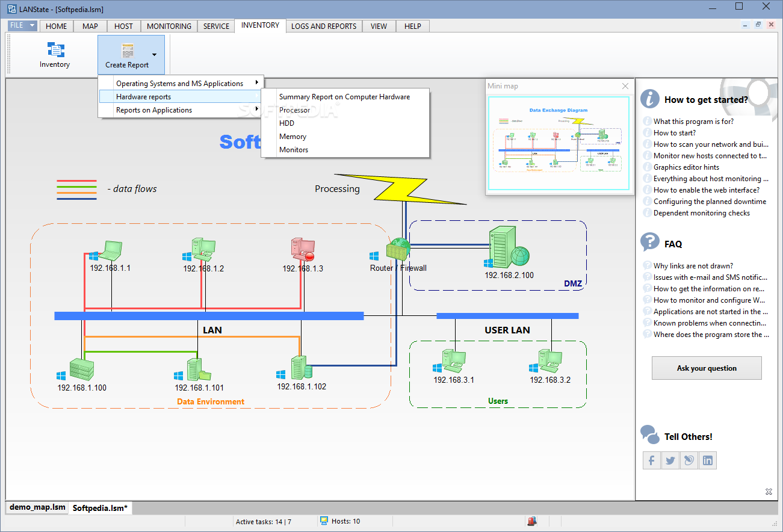This screenshot has height=532, width=783.
Task: Open the FILE dropdown menu
Action: (23, 25)
